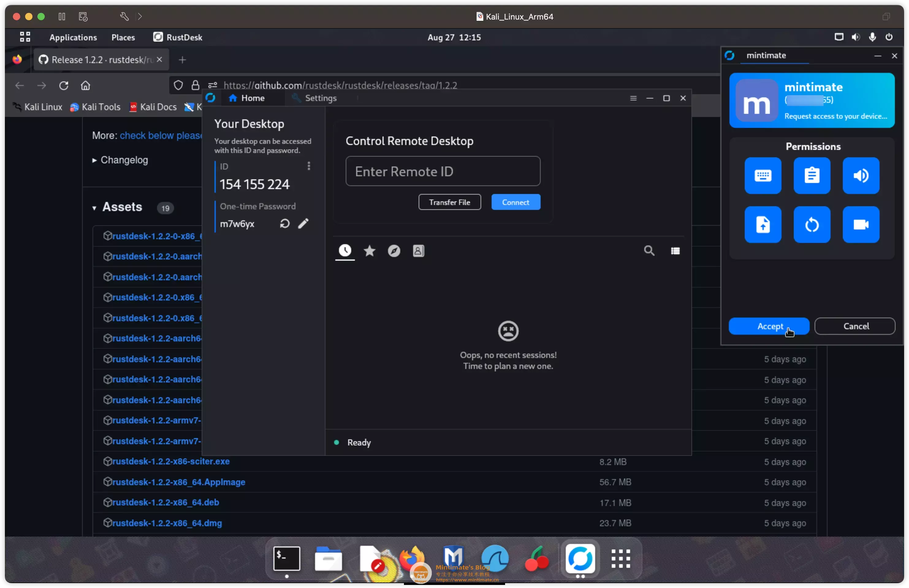
Task: Search sessions with magnifier icon
Action: pos(649,251)
